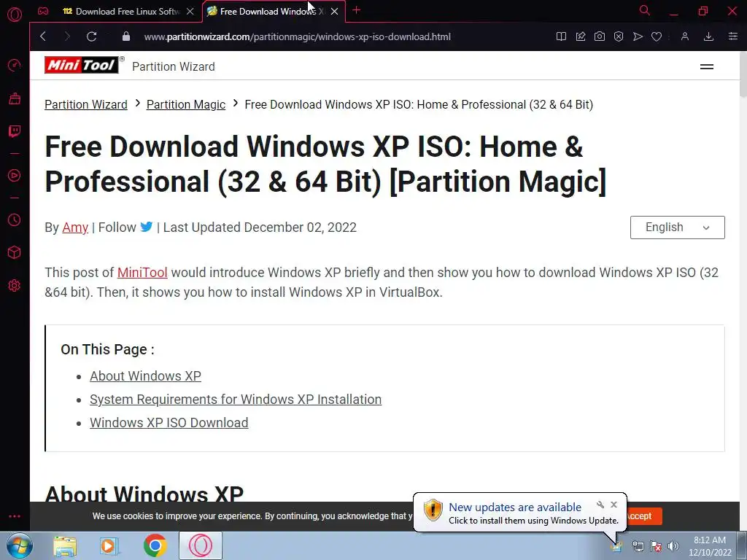The height and width of the screenshot is (560, 747).
Task: Click the address bar URL
Action: (x=298, y=36)
